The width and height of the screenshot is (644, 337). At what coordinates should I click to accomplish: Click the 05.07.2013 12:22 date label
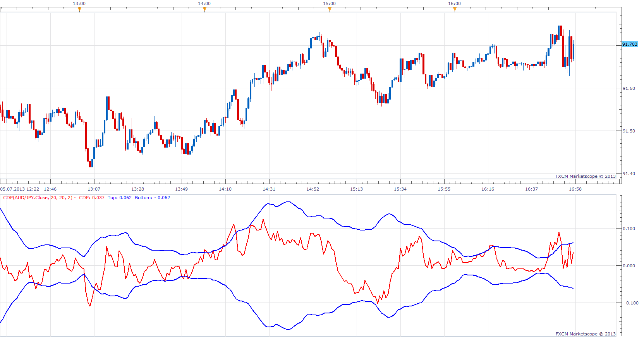click(x=20, y=189)
